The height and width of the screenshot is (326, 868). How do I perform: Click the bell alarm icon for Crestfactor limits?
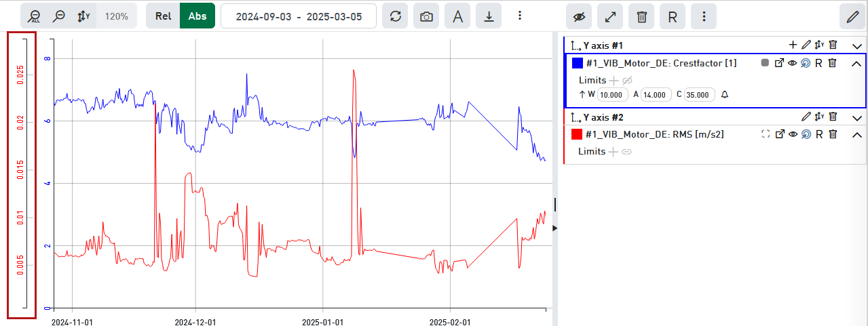(x=725, y=94)
